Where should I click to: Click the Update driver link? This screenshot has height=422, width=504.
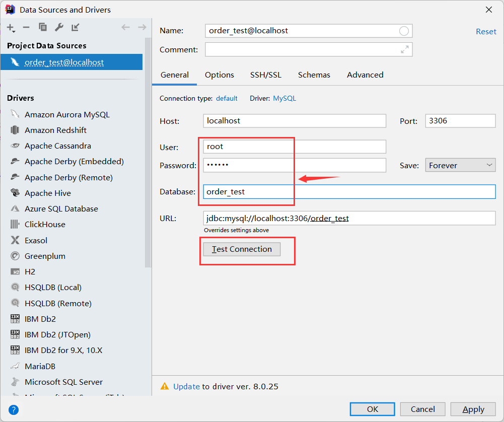click(186, 386)
